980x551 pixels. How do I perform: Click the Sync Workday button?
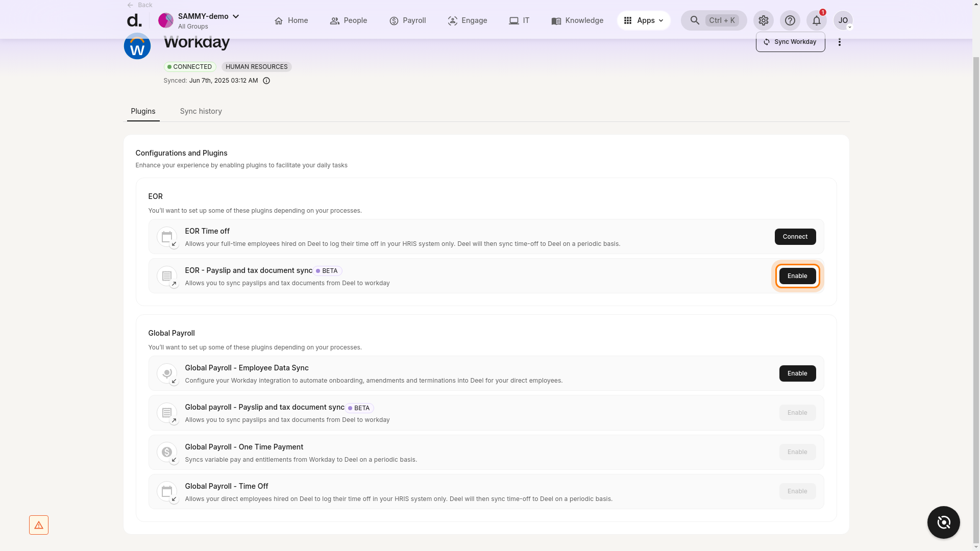click(x=790, y=42)
